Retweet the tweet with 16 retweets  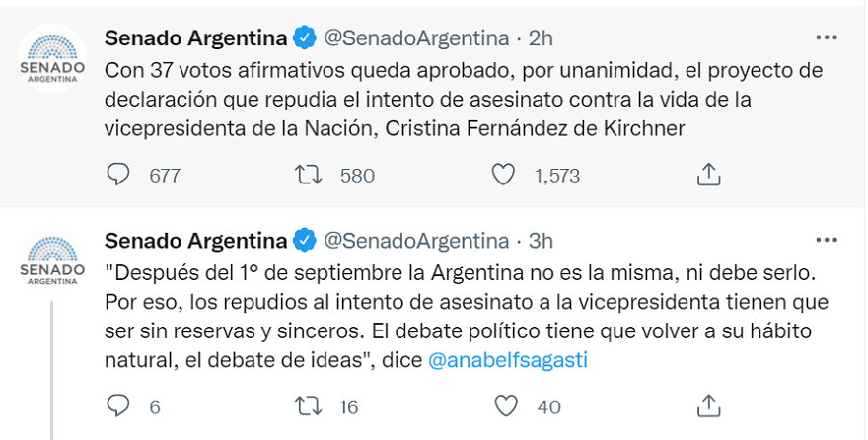point(309,405)
